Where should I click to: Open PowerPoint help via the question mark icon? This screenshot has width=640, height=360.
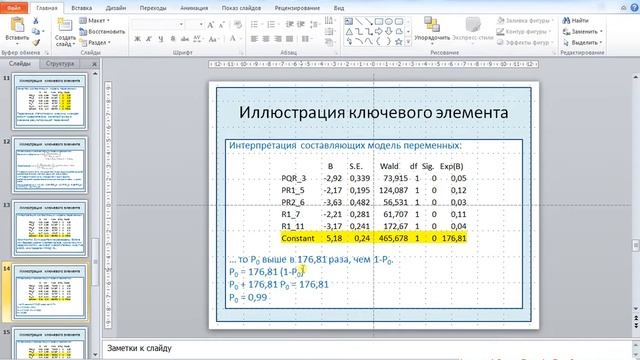(x=633, y=8)
